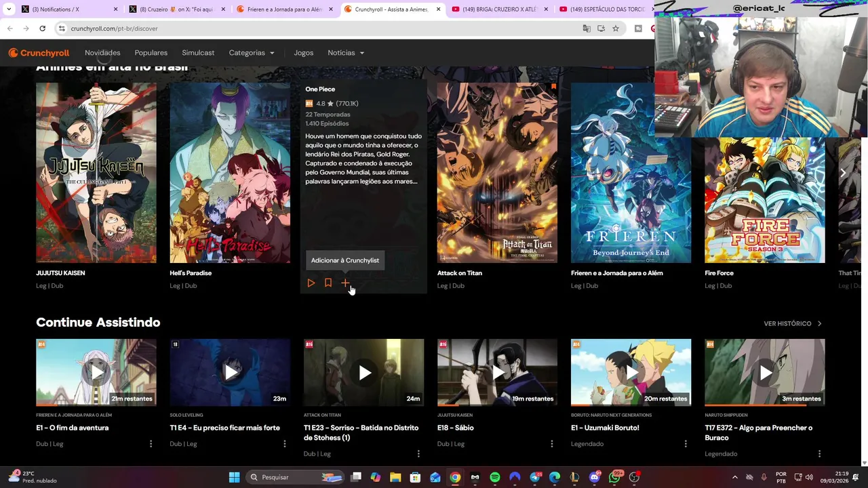
Task: Advance the trending carousel with right arrow
Action: [843, 173]
